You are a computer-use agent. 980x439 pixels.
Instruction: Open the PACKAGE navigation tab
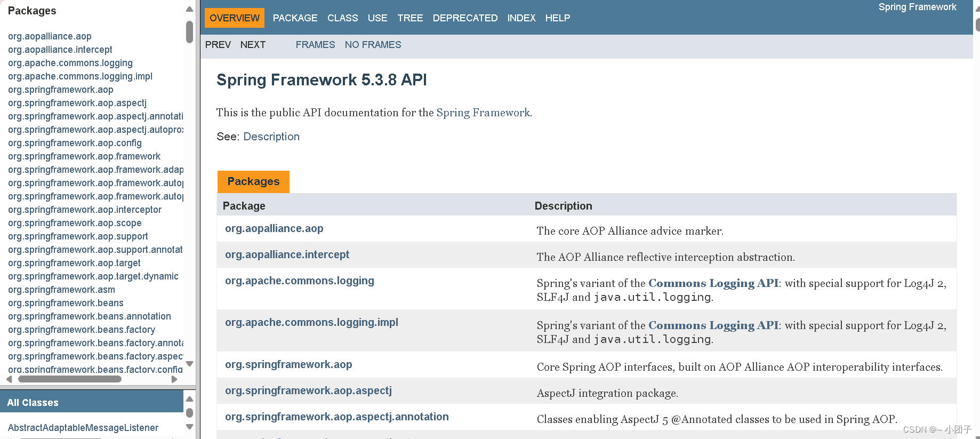pos(295,18)
